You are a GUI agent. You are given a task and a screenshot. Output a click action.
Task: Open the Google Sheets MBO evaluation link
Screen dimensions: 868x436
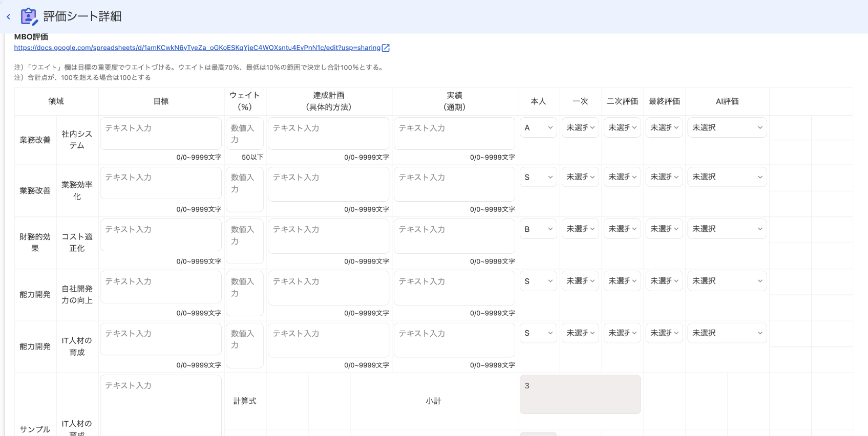[x=197, y=48]
